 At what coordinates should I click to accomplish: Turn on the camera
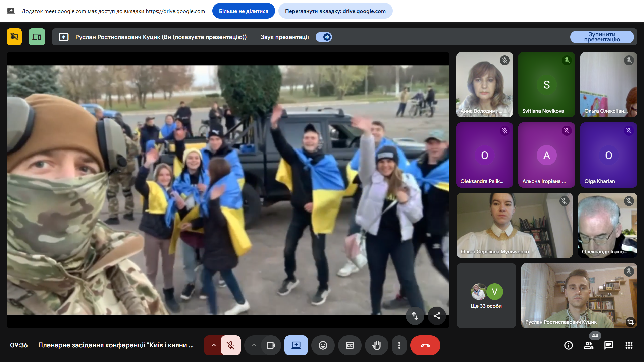(x=271, y=345)
